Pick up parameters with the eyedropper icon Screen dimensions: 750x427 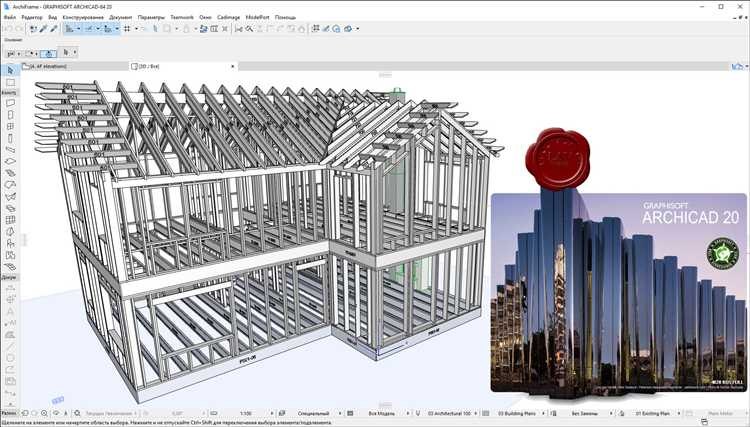coord(43,29)
